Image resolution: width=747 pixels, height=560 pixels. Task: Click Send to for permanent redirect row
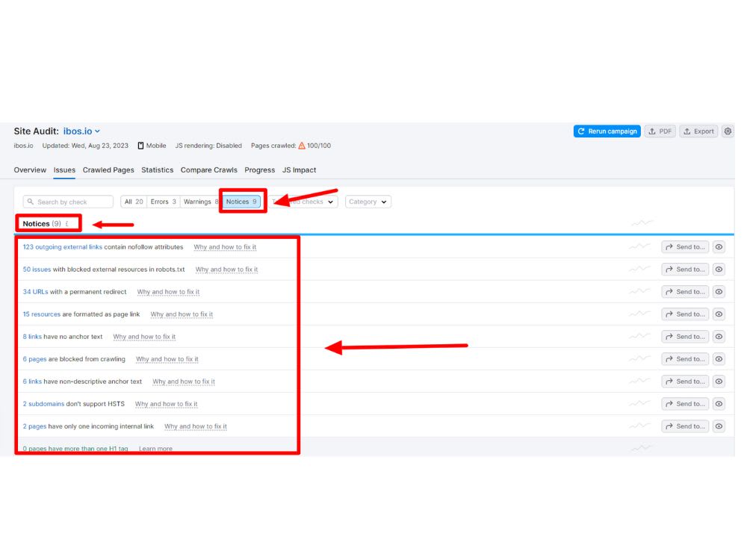click(x=685, y=291)
